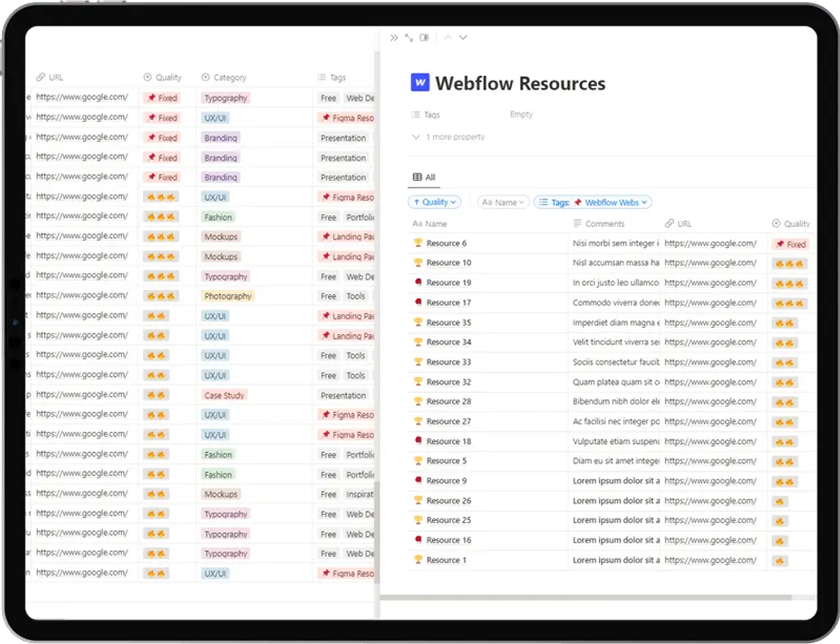Click link icon in left table URL header
This screenshot has height=644, width=840.
41,77
